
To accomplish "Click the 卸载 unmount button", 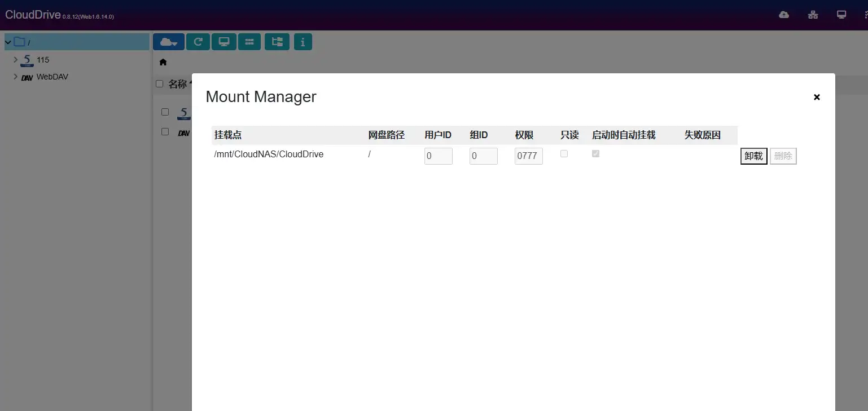I will tap(753, 156).
